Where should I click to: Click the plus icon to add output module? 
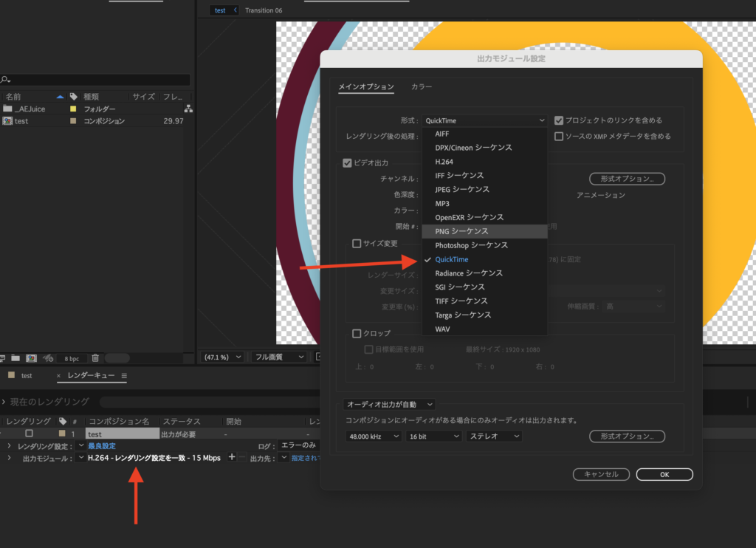(232, 458)
